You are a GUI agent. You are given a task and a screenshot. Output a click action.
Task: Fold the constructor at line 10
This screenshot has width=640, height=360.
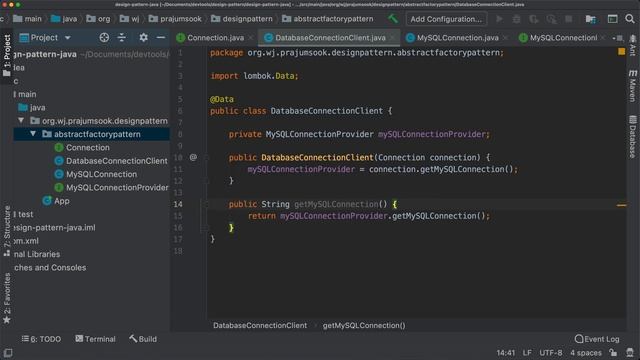pos(206,157)
